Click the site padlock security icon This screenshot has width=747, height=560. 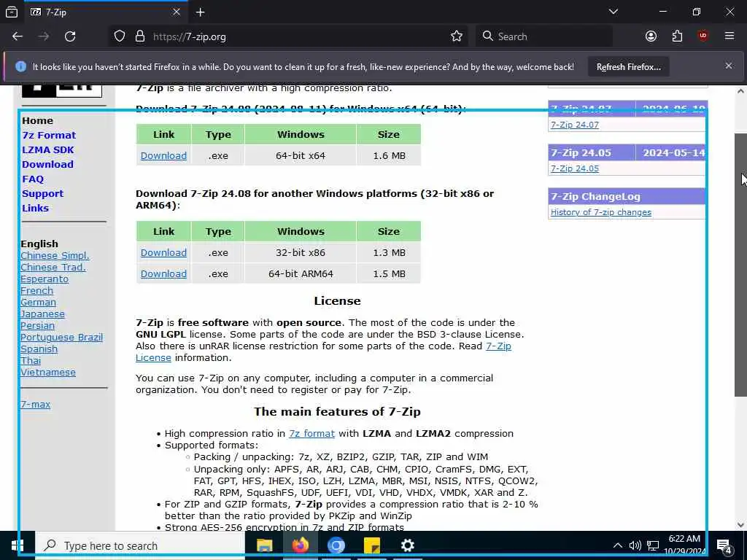(x=139, y=36)
